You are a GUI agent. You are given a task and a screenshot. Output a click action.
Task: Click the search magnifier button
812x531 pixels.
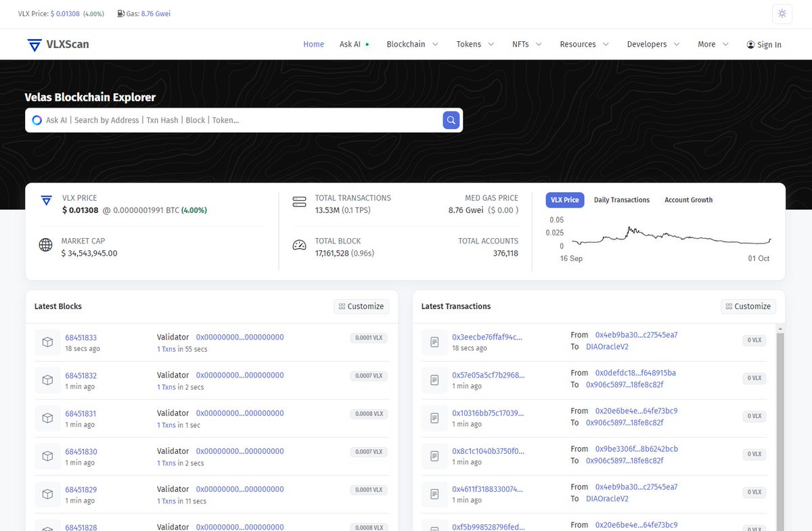point(451,120)
